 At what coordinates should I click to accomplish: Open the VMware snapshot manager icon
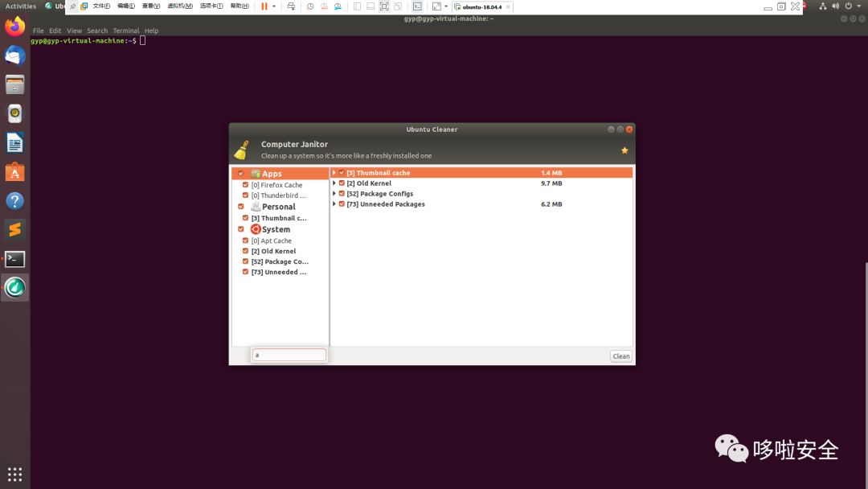(338, 6)
